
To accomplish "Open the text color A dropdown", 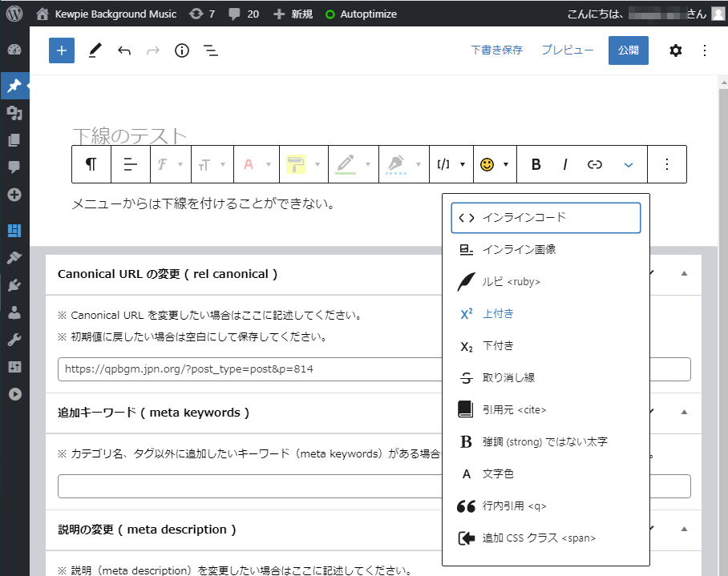I will [x=257, y=164].
